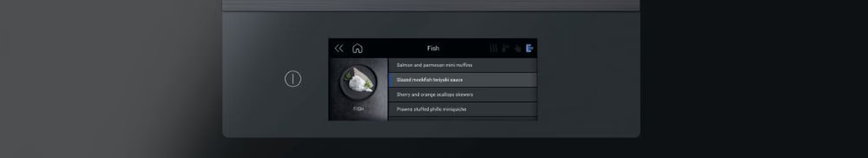Screen dimensions: 868x158
Task: Go back using the double chevron icon
Action: [339, 48]
